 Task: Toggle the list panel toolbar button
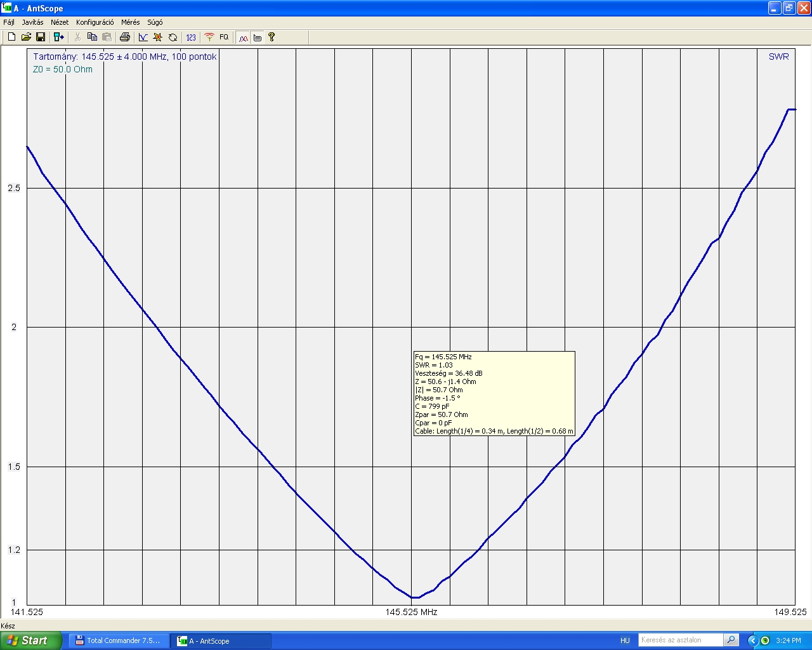pos(258,37)
